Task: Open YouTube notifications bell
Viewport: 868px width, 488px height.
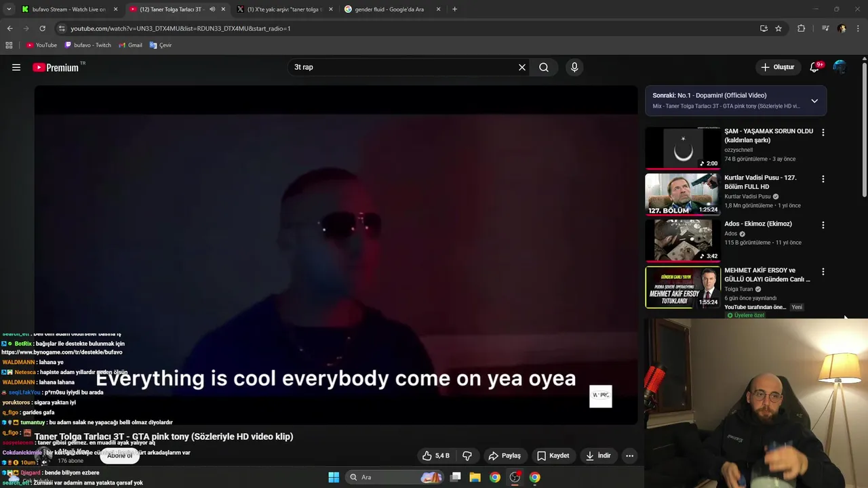Action: 815,67
